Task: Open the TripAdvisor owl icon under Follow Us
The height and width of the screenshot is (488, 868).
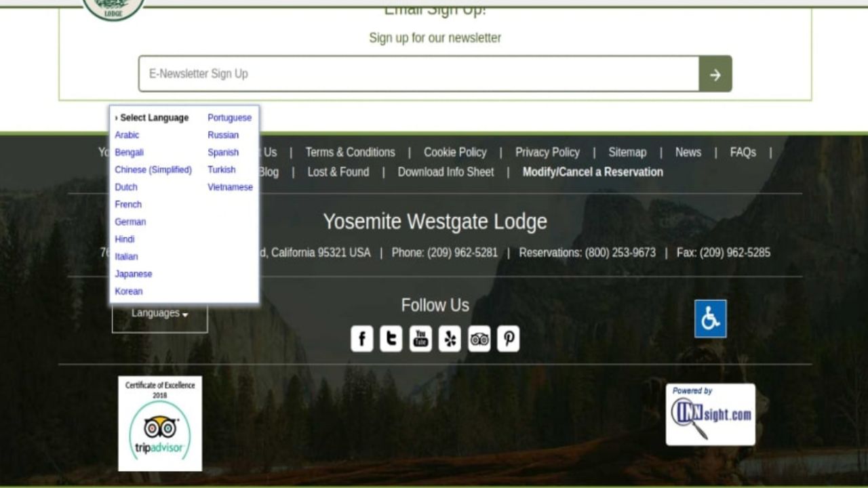Action: click(x=479, y=338)
